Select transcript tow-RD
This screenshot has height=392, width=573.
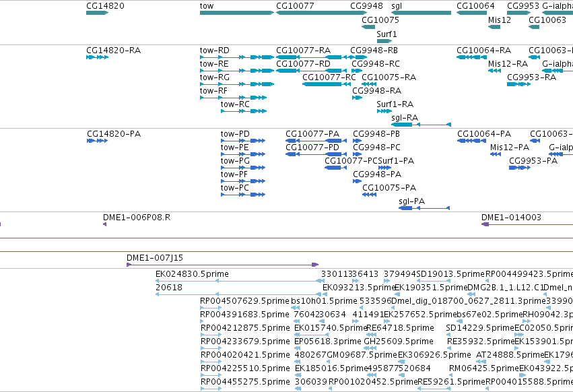tap(237, 57)
